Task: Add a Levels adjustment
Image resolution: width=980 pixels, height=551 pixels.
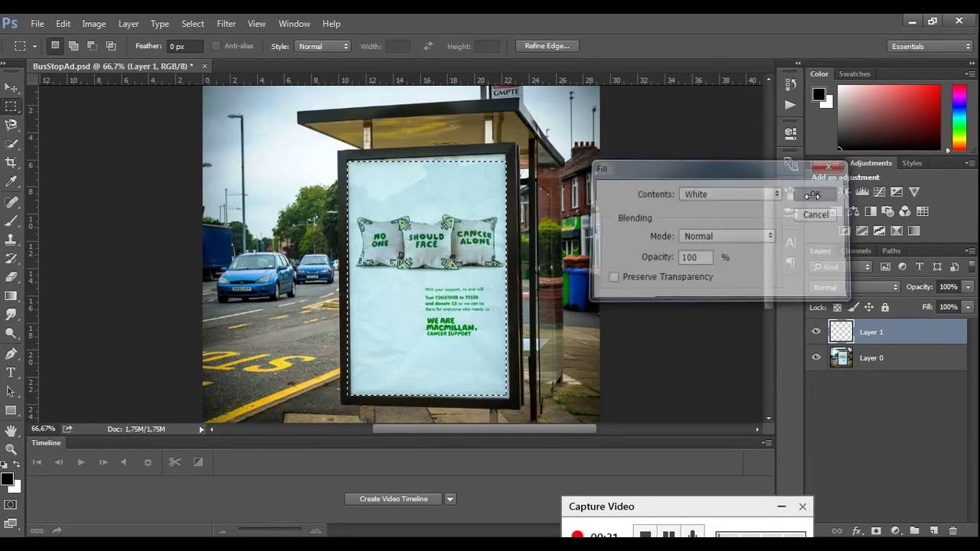Action: pyautogui.click(x=862, y=192)
